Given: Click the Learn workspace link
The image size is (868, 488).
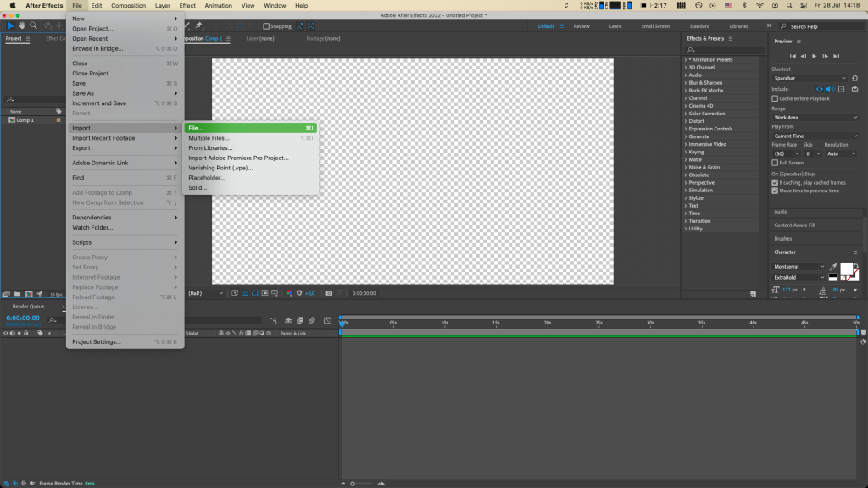Looking at the screenshot, I should (x=615, y=25).
